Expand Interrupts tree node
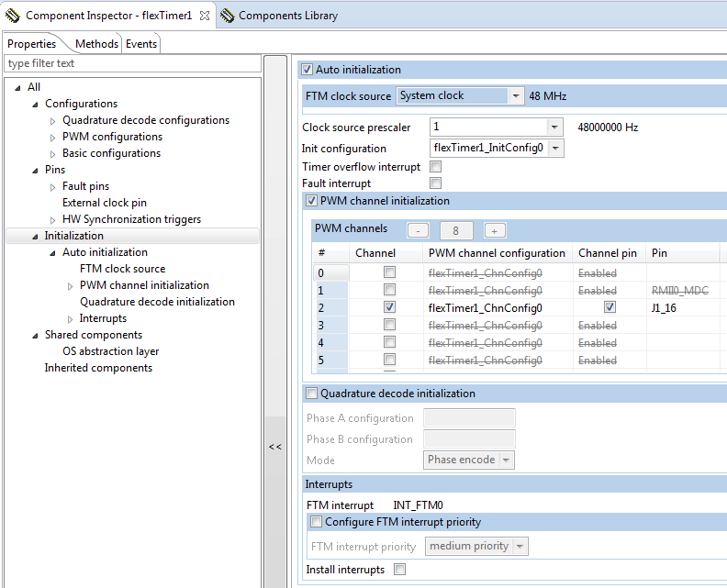 pyautogui.click(x=71, y=319)
